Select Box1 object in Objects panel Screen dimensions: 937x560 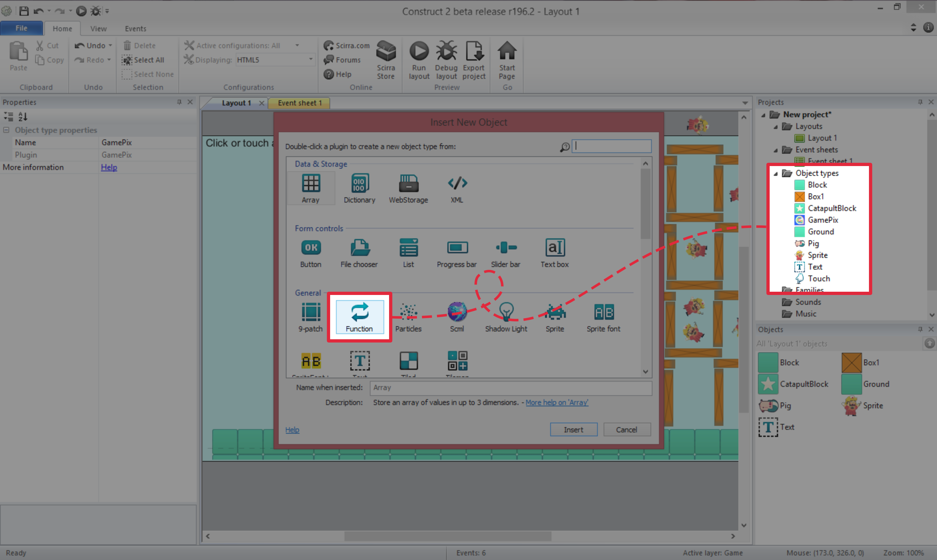pyautogui.click(x=861, y=363)
